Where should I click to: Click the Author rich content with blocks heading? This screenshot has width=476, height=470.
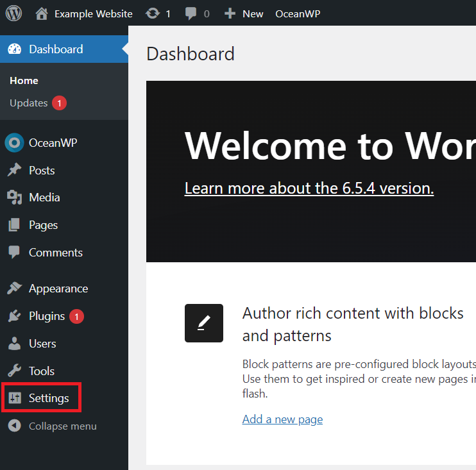(353, 324)
